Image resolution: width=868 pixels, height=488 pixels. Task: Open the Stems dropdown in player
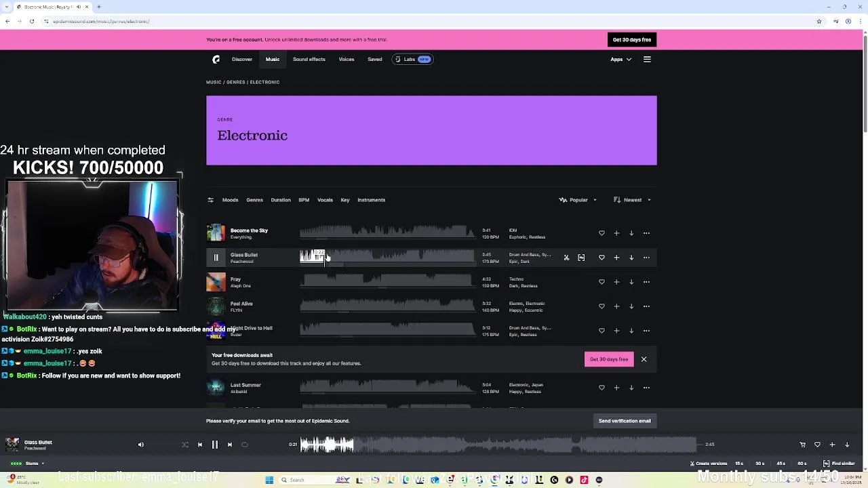pyautogui.click(x=34, y=464)
